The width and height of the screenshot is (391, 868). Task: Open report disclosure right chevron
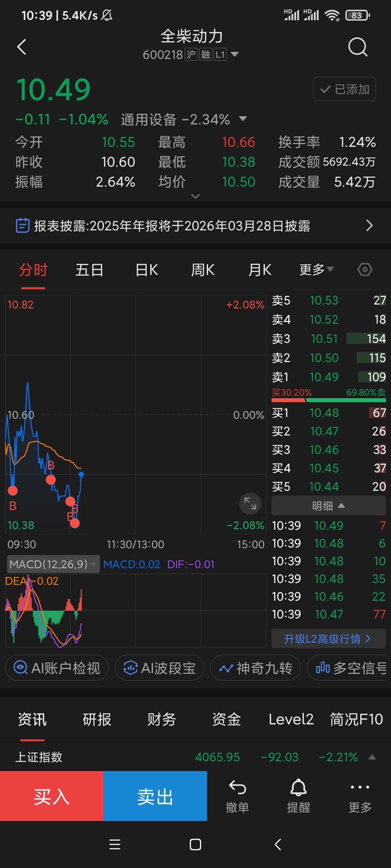coord(369,225)
